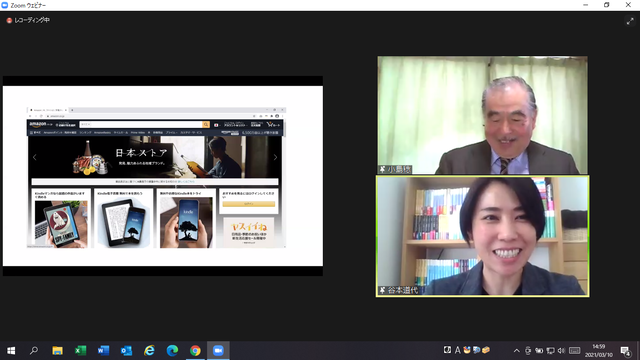640x360 pixels.
Task: Click the fullscreen expand arrows icon
Action: point(630,22)
